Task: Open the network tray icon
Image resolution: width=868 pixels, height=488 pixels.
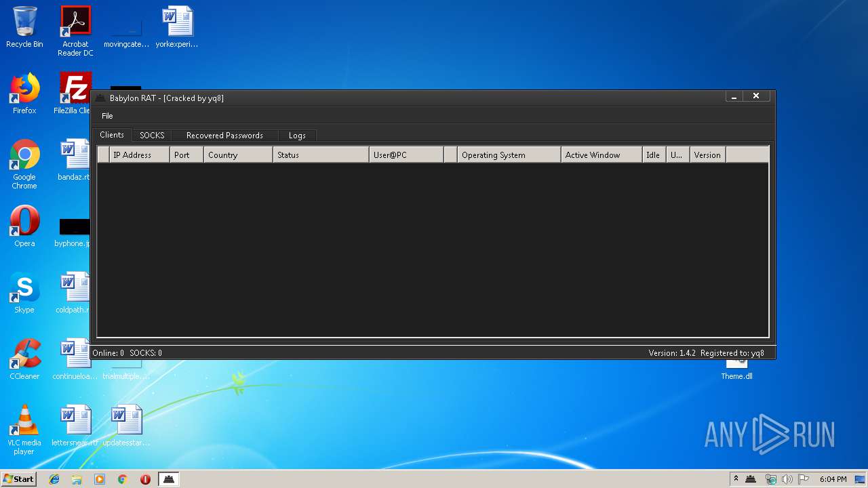Action: coord(770,479)
